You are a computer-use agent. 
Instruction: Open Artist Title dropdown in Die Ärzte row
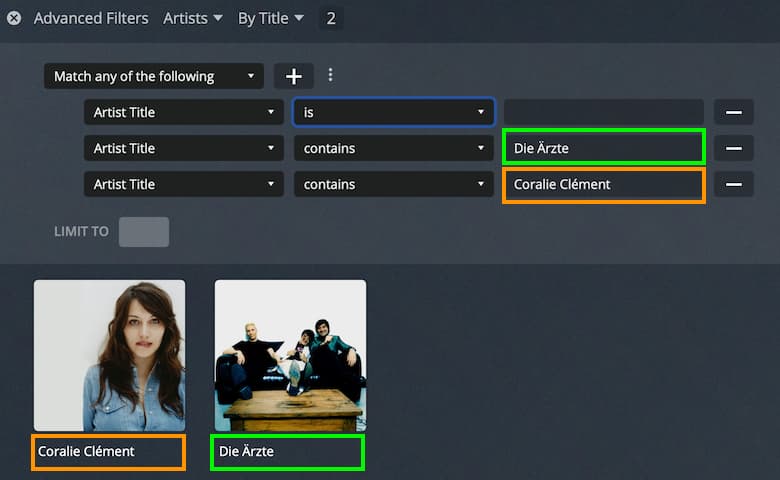pos(184,148)
